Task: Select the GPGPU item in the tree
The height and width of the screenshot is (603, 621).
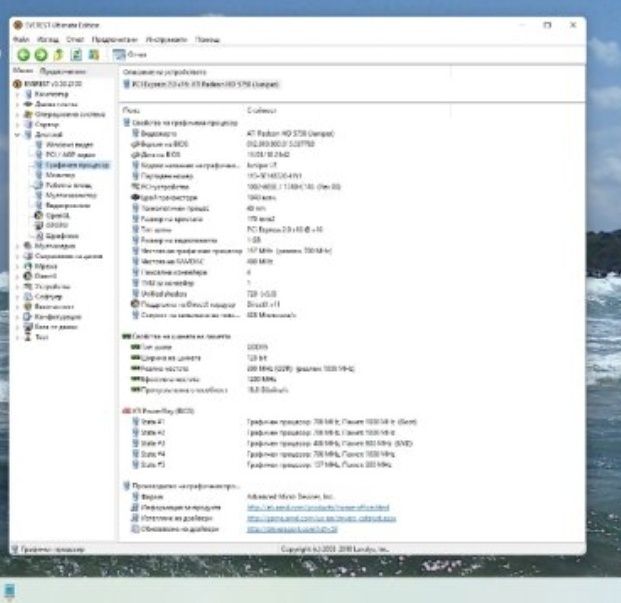Action: pos(59,225)
